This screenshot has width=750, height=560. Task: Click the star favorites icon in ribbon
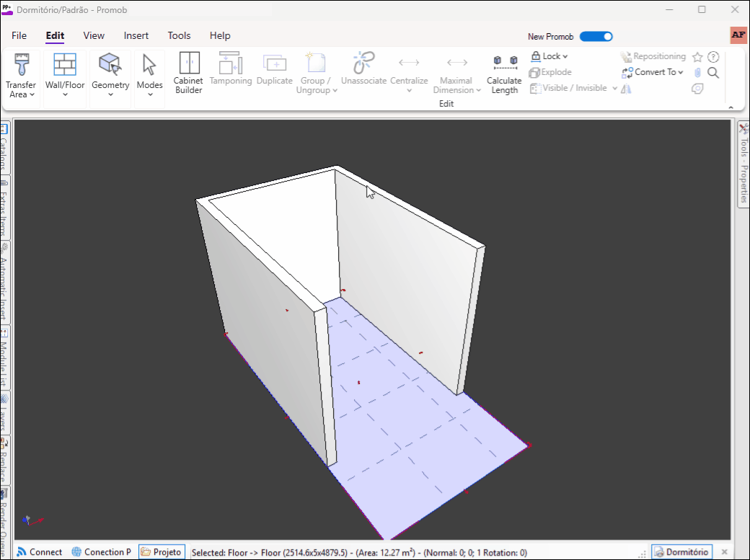(697, 57)
